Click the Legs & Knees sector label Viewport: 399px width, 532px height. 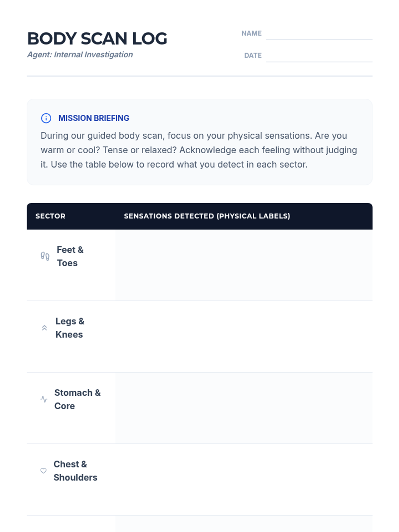[70, 328]
